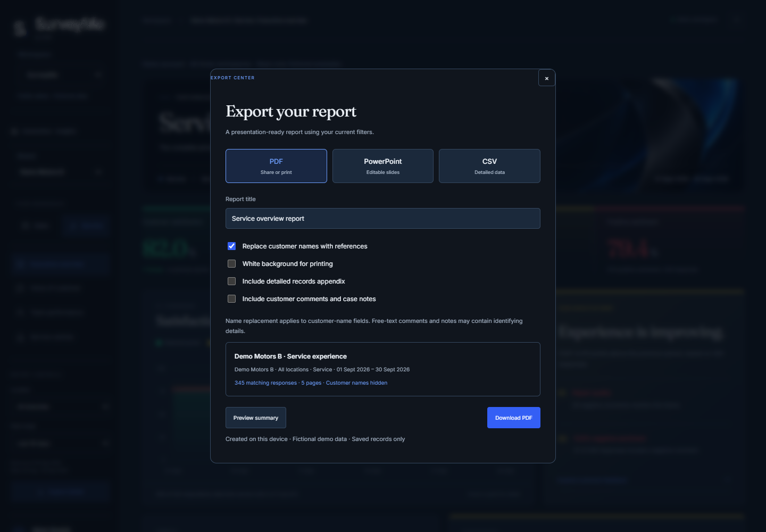The image size is (766, 532).
Task: Close the Export Center dialog
Action: click(546, 78)
